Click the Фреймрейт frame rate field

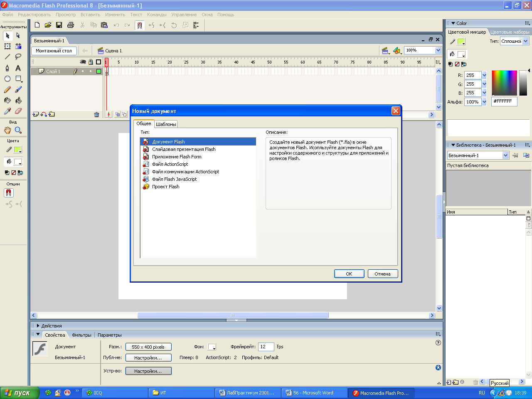[266, 347]
